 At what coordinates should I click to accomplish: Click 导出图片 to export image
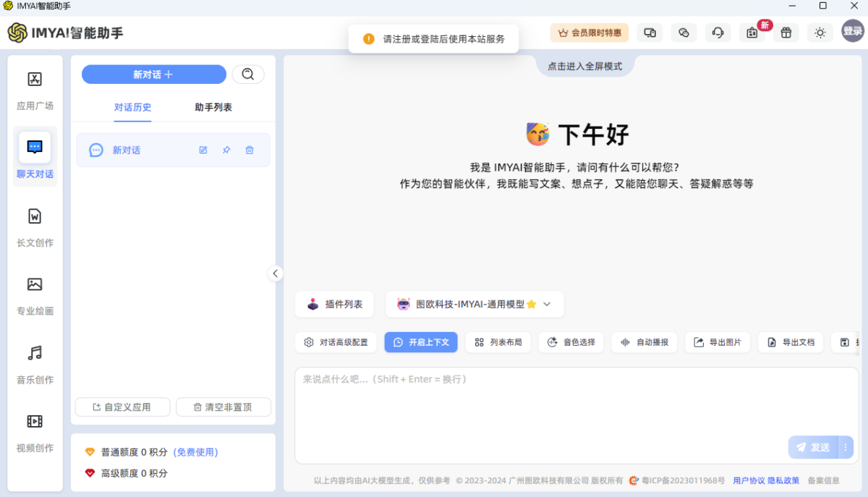[718, 342]
